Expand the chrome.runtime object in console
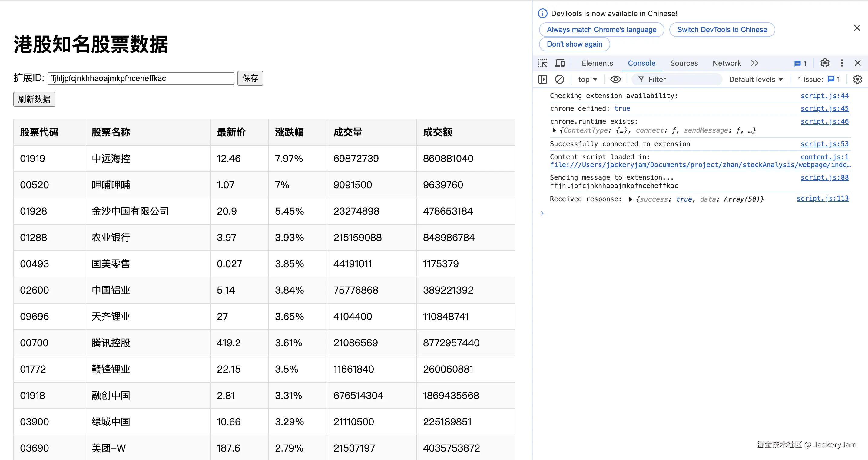 pyautogui.click(x=554, y=130)
